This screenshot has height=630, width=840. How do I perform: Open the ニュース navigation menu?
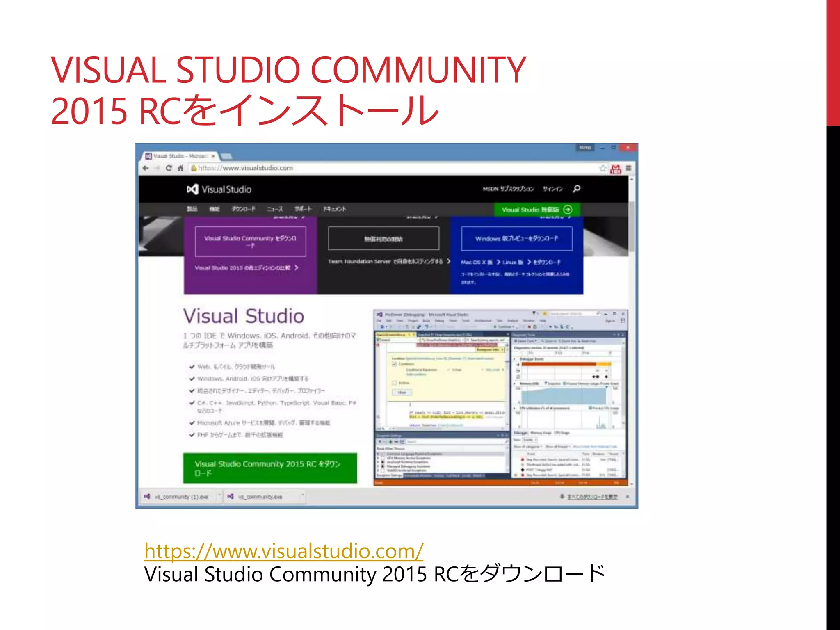275,209
